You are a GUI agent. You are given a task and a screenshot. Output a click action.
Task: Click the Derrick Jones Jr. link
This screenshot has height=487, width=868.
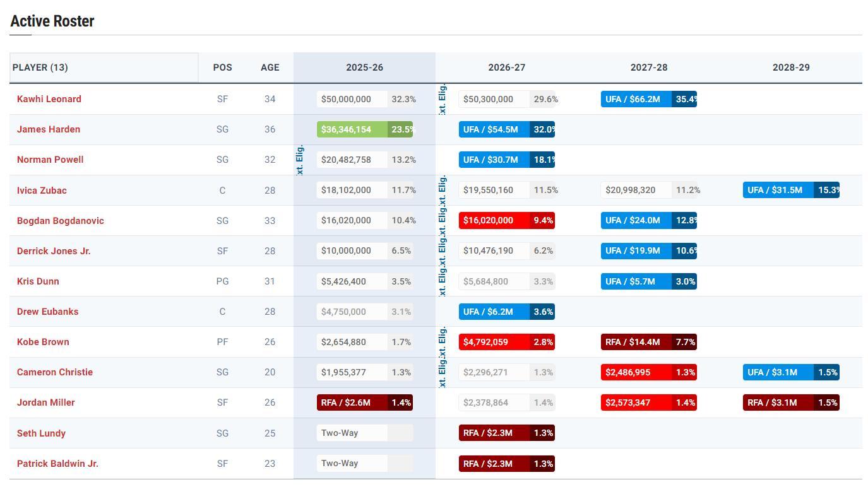tap(54, 251)
